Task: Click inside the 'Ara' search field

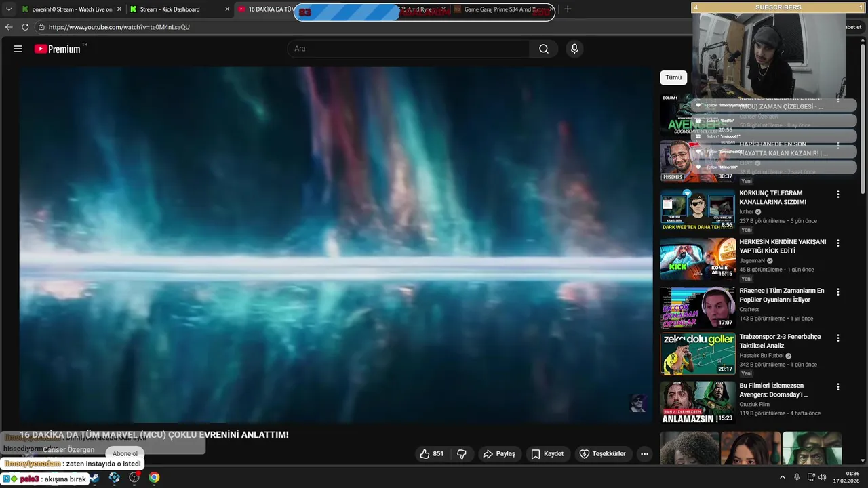Action: click(x=409, y=49)
